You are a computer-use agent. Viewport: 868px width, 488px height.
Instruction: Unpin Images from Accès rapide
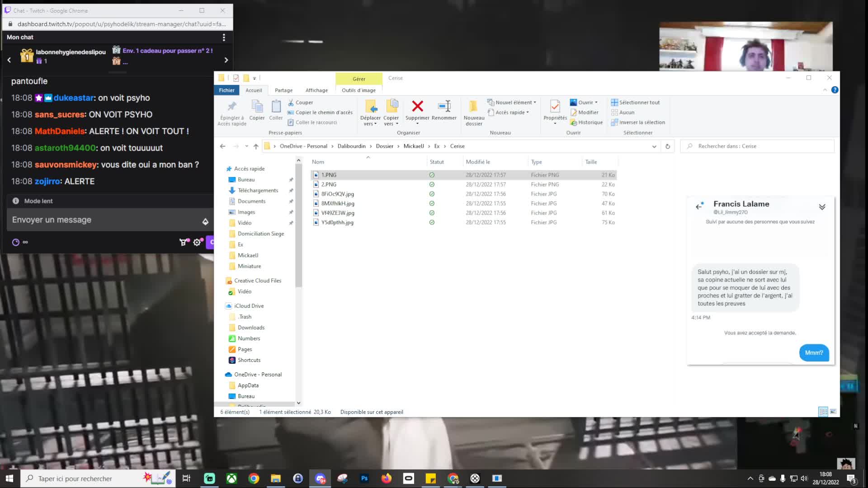(x=291, y=212)
